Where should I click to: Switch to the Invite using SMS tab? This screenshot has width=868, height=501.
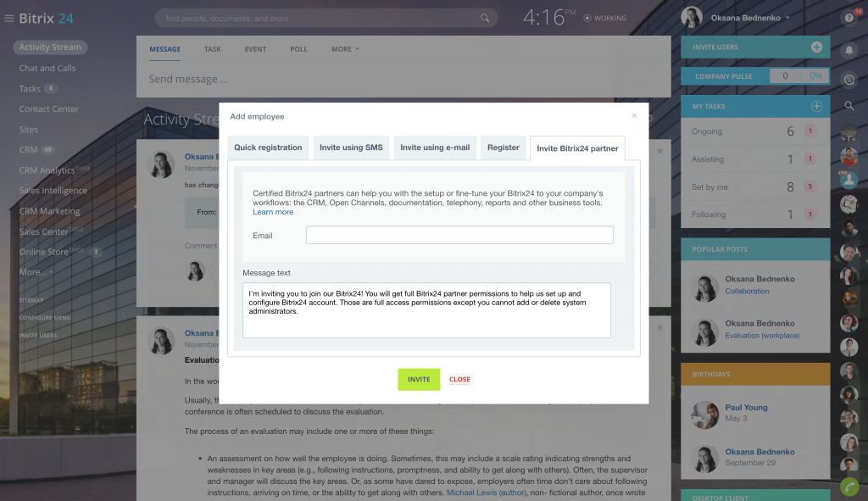coord(351,148)
